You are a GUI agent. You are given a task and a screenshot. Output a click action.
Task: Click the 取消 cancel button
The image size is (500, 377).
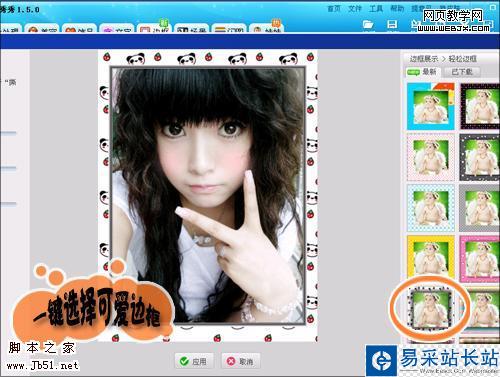point(241,361)
